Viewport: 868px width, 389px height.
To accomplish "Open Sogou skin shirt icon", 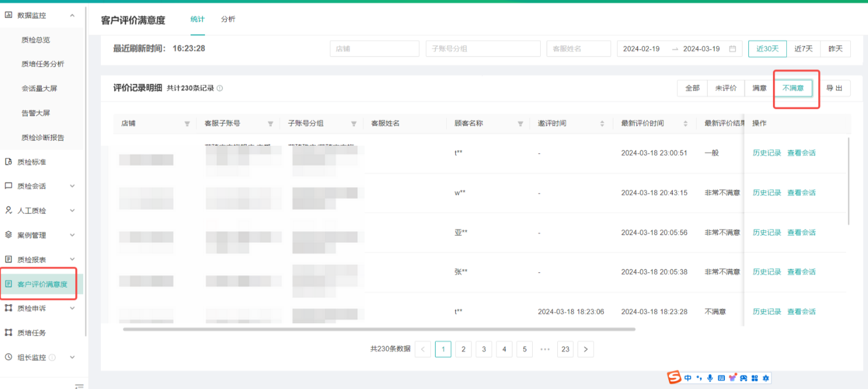I will point(732,377).
